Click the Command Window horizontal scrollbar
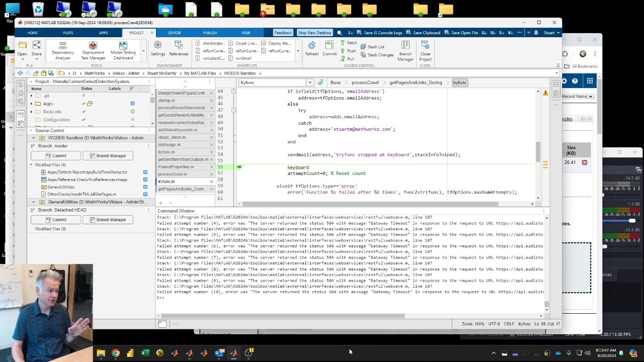Screen dimensions: 644x362 pyautogui.click(x=282, y=316)
